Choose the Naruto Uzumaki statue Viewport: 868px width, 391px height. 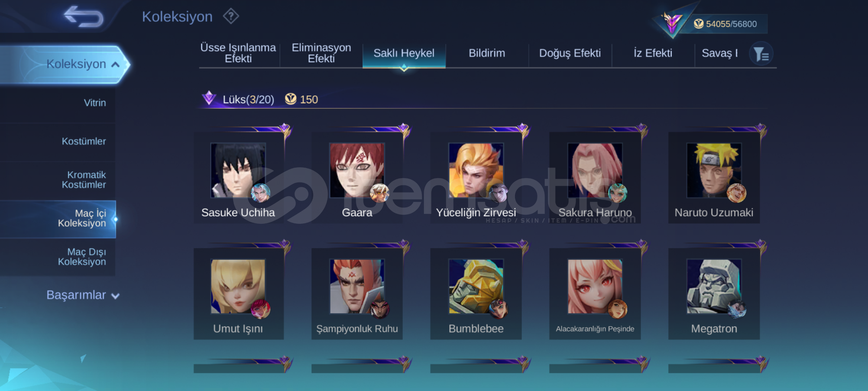tap(714, 177)
